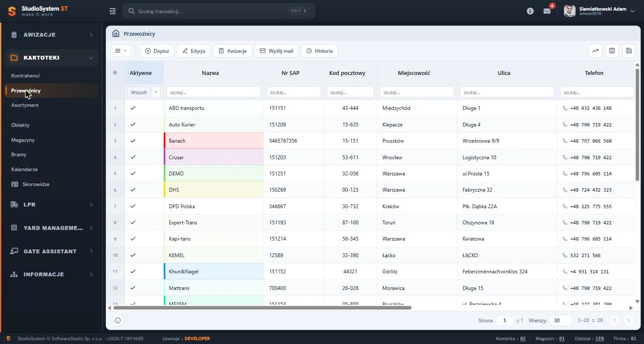
Task: Open the Aktywne filter dropdown arrow
Action: click(156, 92)
